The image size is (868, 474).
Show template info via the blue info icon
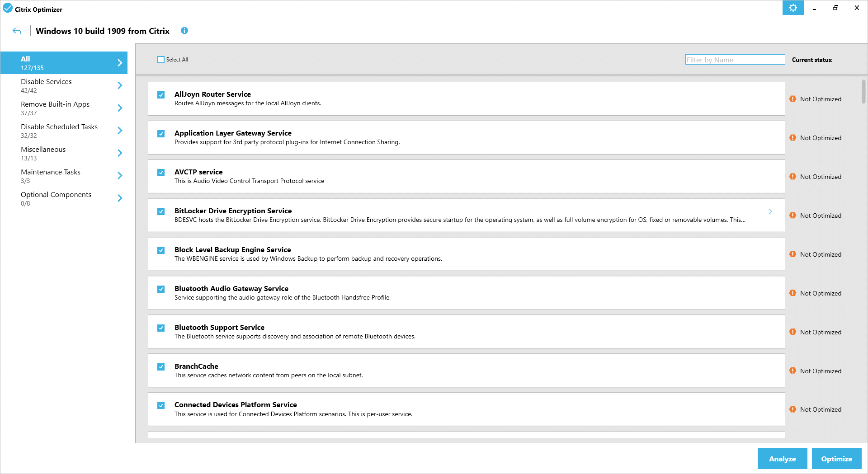click(x=184, y=31)
